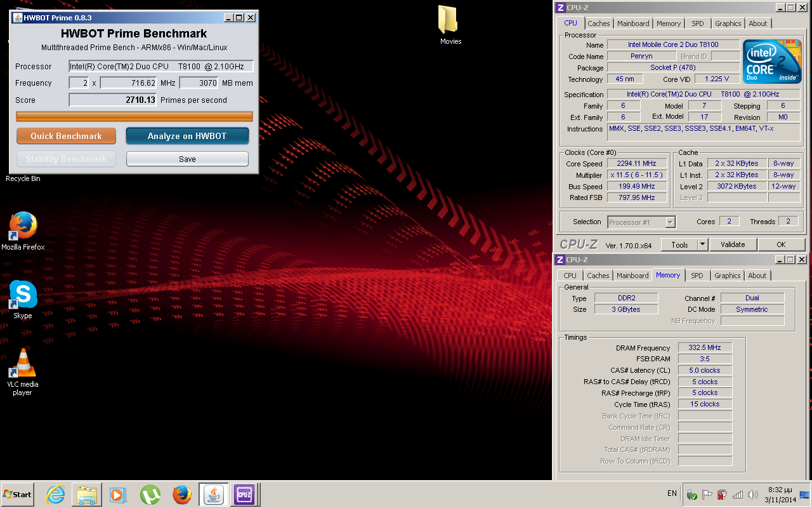Select About tab in lower CPU-Z window
This screenshot has height=508, width=812.
(x=757, y=276)
